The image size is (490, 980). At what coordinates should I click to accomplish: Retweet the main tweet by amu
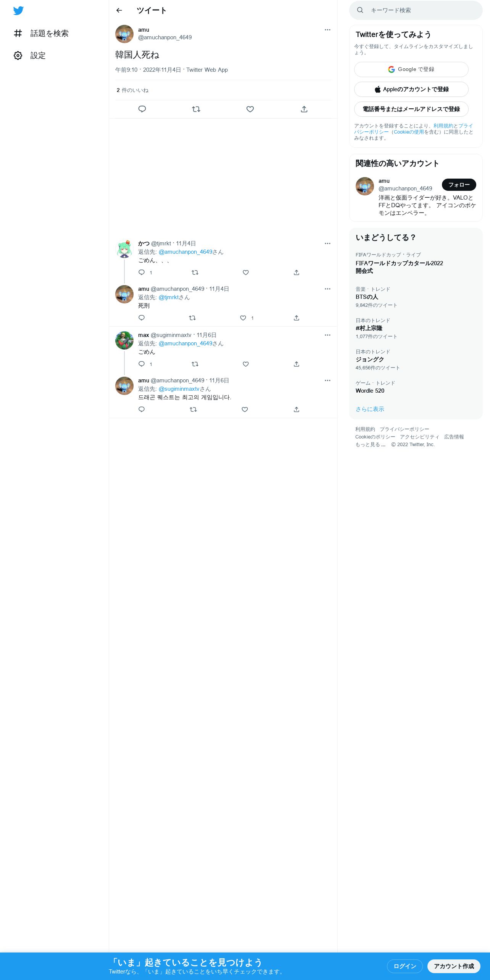tap(196, 109)
